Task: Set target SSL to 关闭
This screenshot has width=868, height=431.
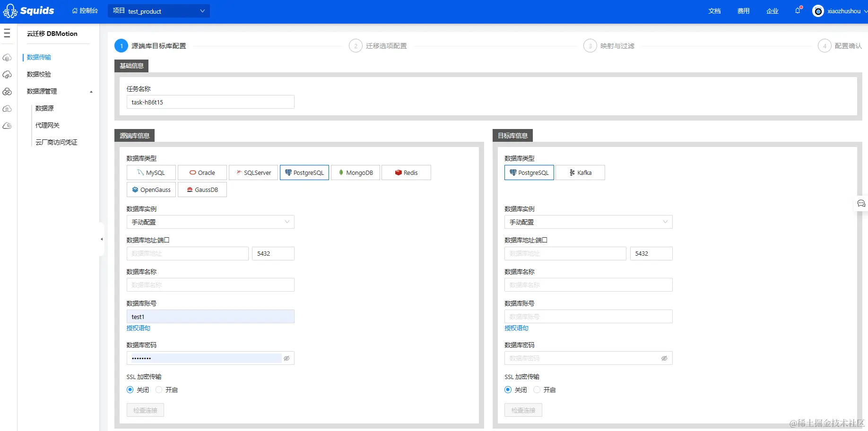Action: coord(508,390)
